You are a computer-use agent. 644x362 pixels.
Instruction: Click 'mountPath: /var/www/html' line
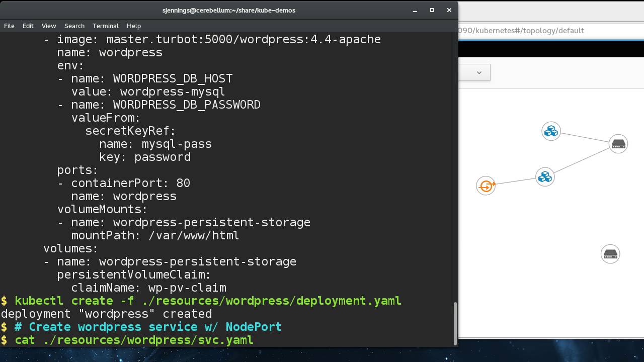click(155, 235)
